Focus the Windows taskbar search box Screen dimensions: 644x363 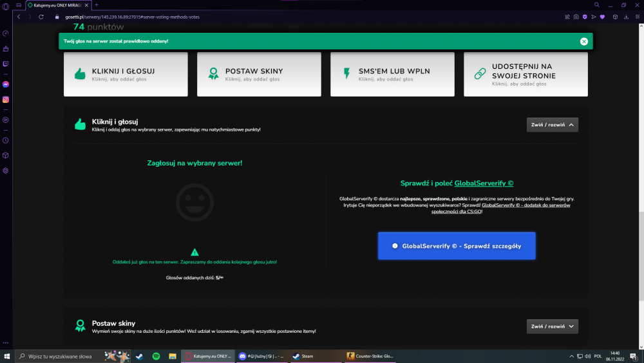pyautogui.click(x=73, y=357)
